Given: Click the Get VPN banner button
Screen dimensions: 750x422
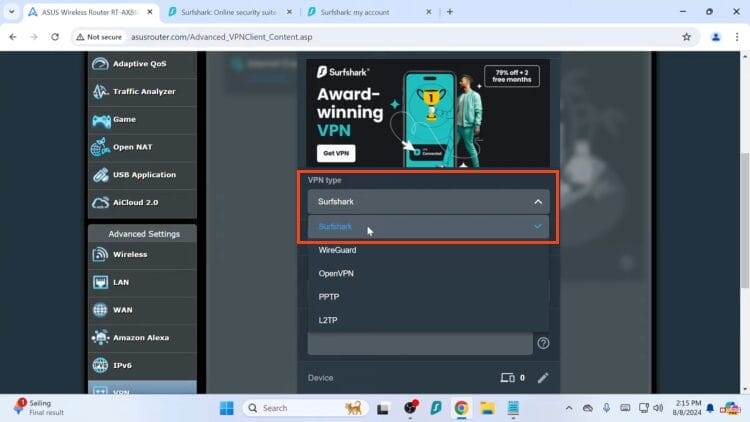Looking at the screenshot, I should (336, 153).
